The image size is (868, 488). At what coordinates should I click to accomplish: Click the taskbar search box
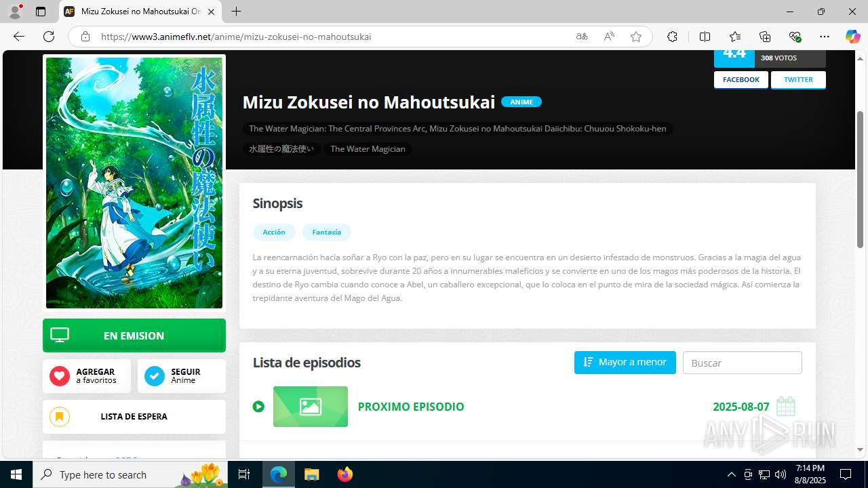130,474
